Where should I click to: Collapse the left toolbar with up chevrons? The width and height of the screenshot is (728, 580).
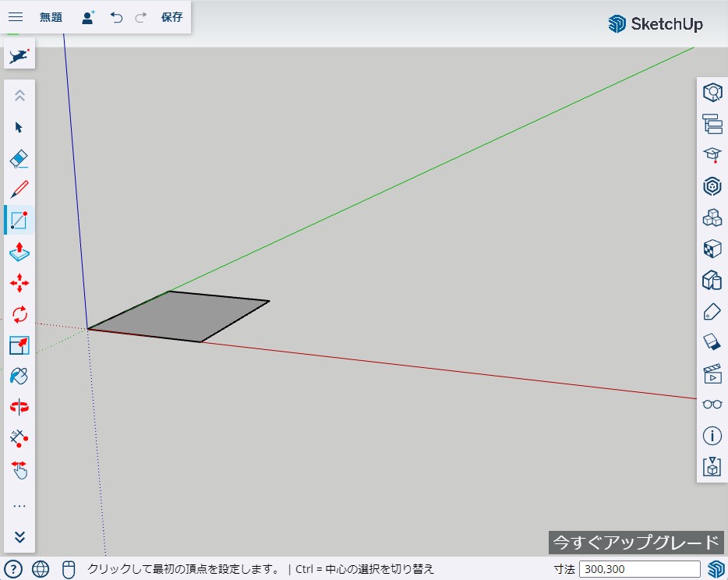(19, 96)
